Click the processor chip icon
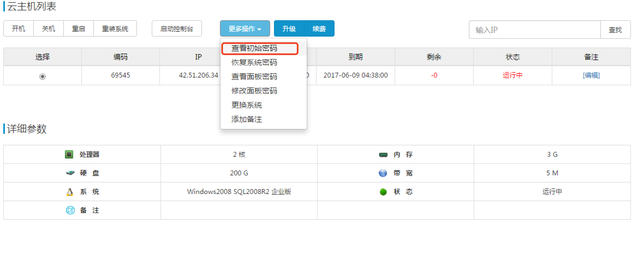The height and width of the screenshot is (259, 644). [69, 154]
